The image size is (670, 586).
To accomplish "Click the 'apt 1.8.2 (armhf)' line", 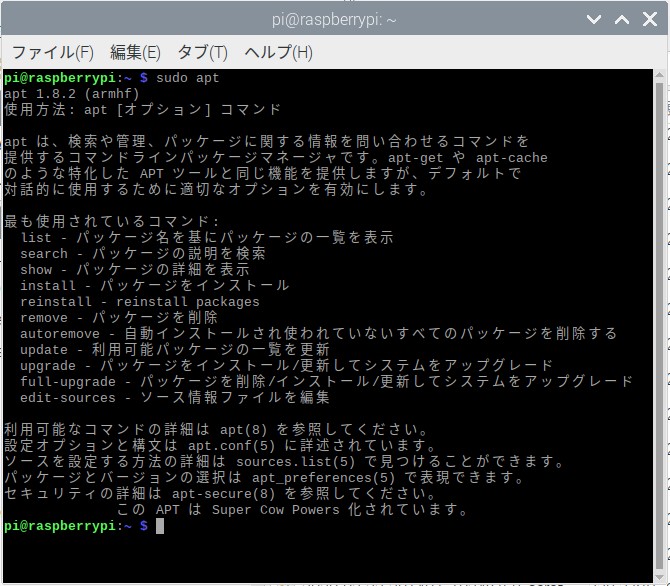I will click(x=72, y=94).
